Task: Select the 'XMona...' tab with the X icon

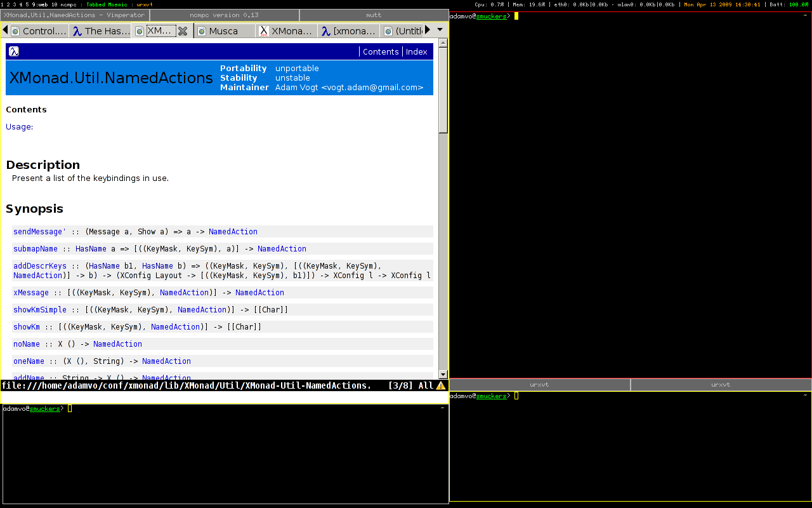Action: tap(286, 31)
